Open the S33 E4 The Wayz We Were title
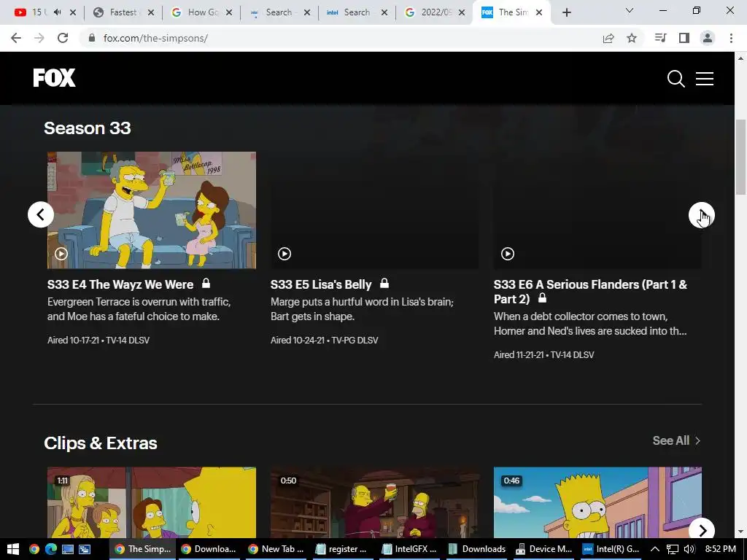This screenshot has height=560, width=747. tap(120, 284)
